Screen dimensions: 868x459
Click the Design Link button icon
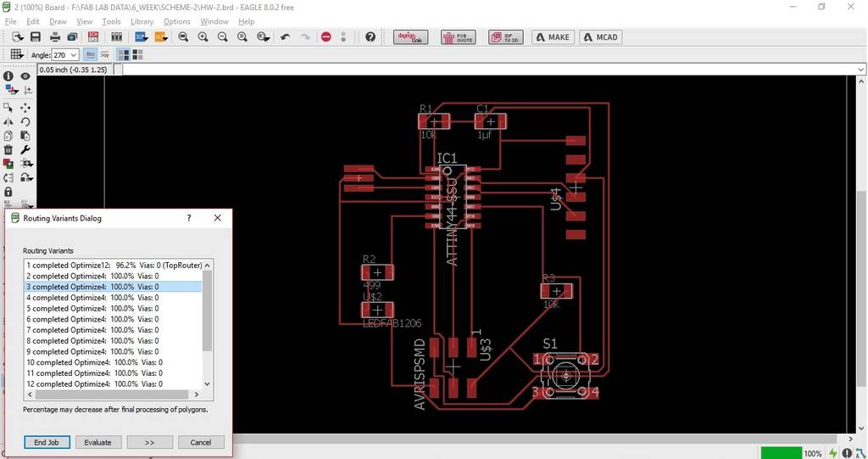pyautogui.click(x=411, y=37)
